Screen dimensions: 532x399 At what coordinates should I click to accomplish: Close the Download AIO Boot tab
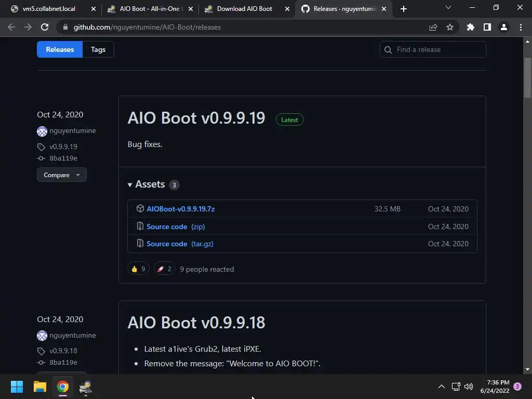(x=287, y=9)
